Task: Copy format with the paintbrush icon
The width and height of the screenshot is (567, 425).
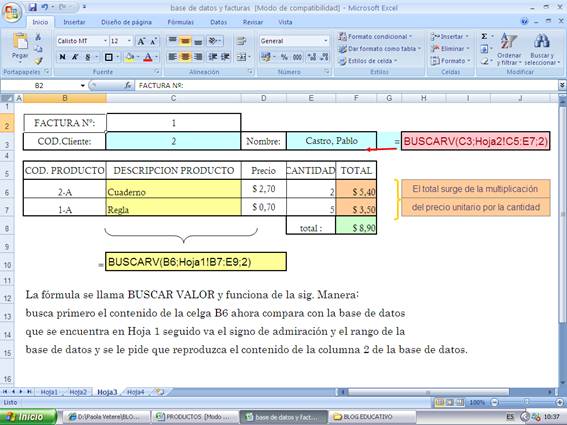Action: click(x=38, y=60)
